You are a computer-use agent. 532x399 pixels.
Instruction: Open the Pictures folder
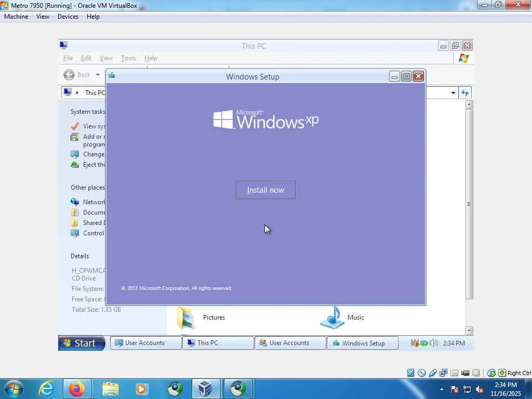pyautogui.click(x=201, y=317)
